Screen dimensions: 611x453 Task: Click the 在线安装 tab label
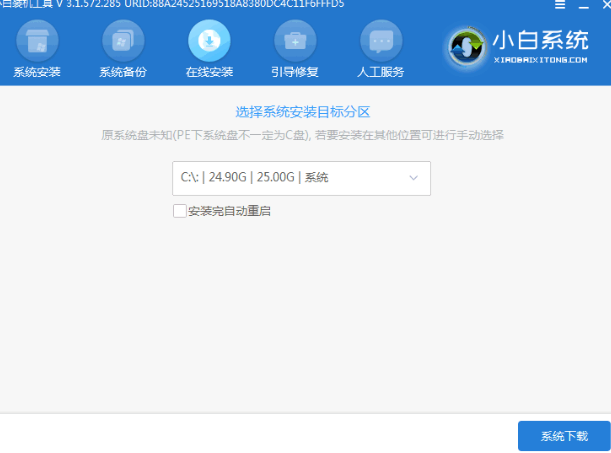(209, 72)
